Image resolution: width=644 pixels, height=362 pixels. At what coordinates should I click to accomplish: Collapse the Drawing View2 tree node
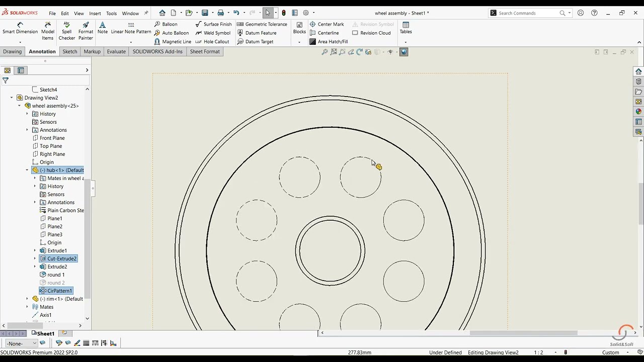12,98
